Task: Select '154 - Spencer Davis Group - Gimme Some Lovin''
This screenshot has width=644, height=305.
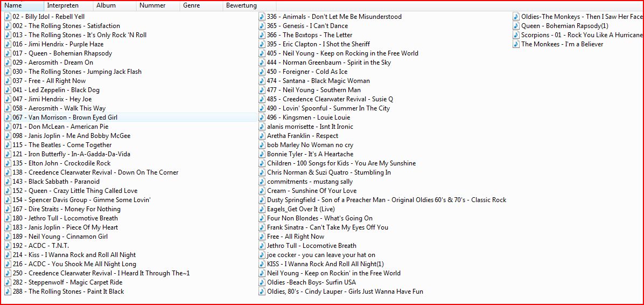Action: click(x=82, y=200)
